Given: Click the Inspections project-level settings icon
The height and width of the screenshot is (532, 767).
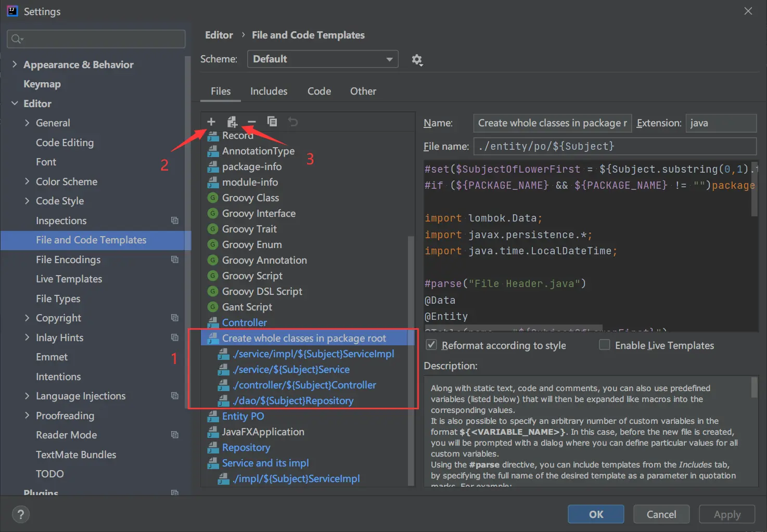Looking at the screenshot, I should [175, 220].
